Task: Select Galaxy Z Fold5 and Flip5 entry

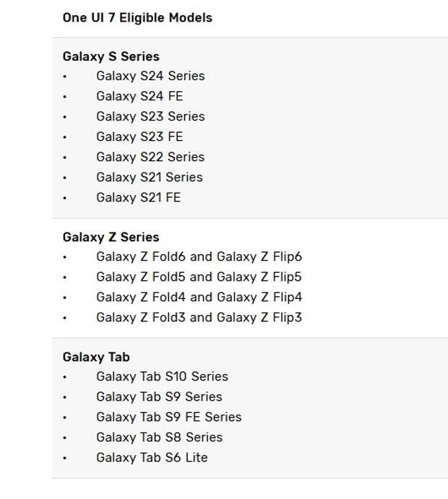Action: 199,277
